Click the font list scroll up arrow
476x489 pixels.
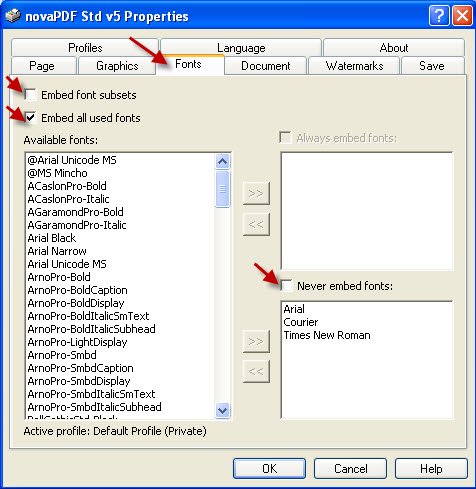pyautogui.click(x=222, y=162)
